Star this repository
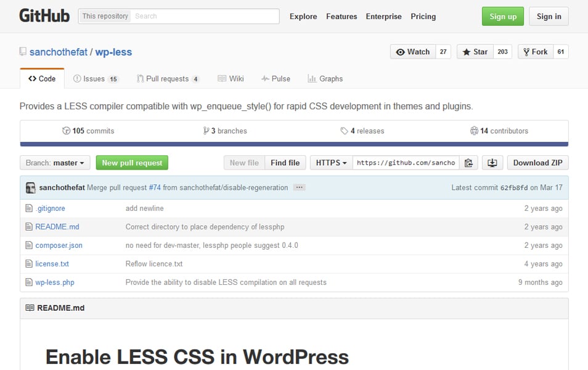588x370 pixels. (x=475, y=52)
